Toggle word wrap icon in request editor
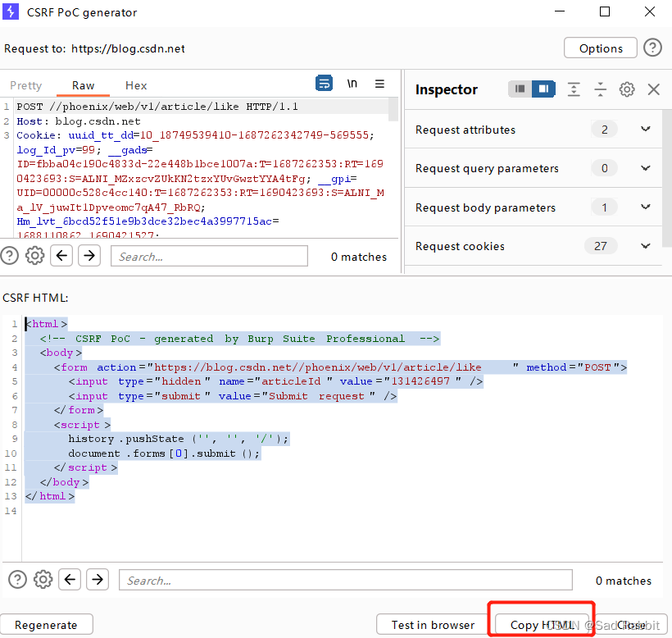 (x=324, y=83)
